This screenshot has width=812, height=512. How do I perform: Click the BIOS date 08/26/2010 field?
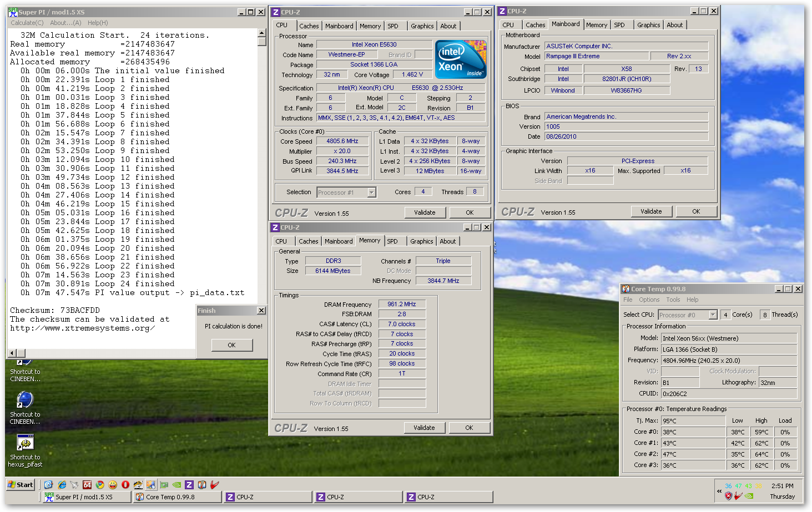[x=626, y=136]
